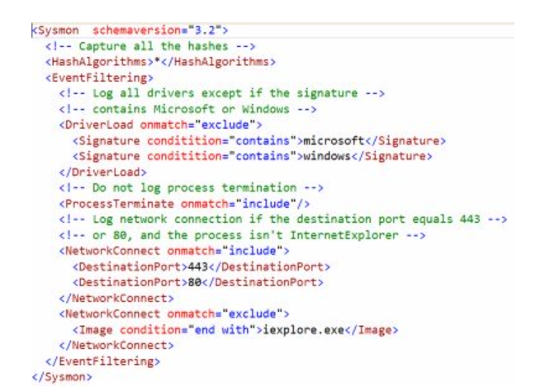550x392 pixels.
Task: Click the "process isn't InternetExplorer" comment
Action: click(242, 235)
